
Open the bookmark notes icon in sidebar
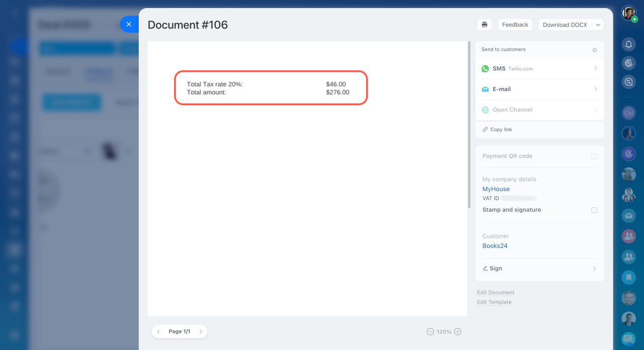pyautogui.click(x=629, y=277)
